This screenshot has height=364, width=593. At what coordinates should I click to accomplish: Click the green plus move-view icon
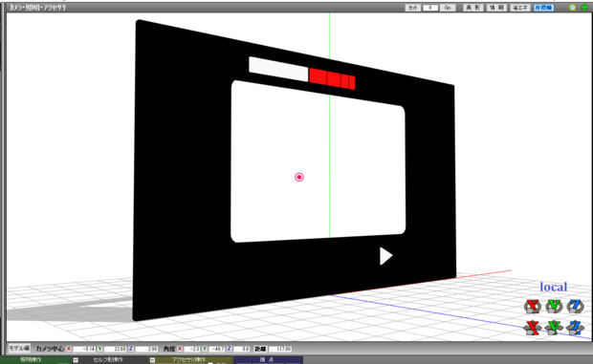[x=584, y=8]
